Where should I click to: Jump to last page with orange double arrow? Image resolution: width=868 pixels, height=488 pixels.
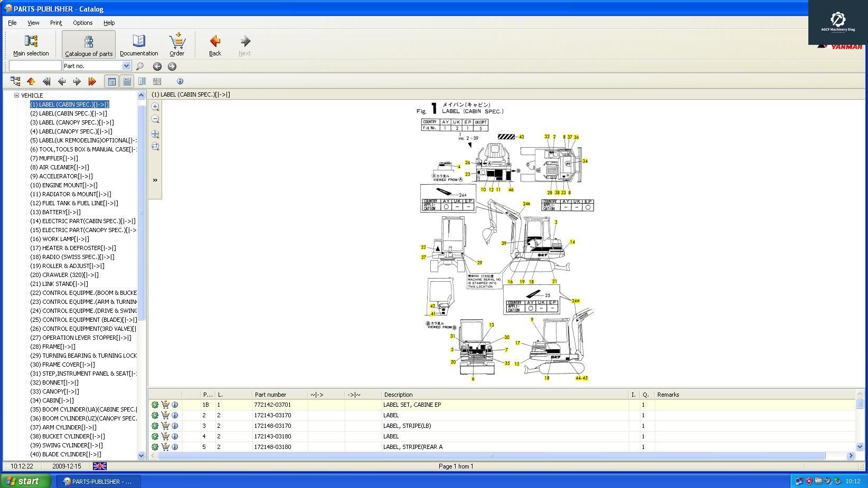[92, 81]
